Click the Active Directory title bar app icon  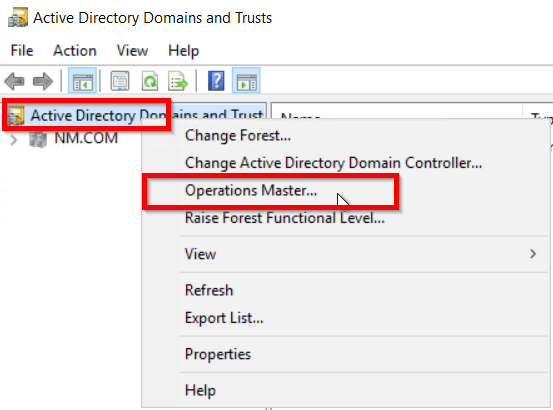[x=18, y=18]
